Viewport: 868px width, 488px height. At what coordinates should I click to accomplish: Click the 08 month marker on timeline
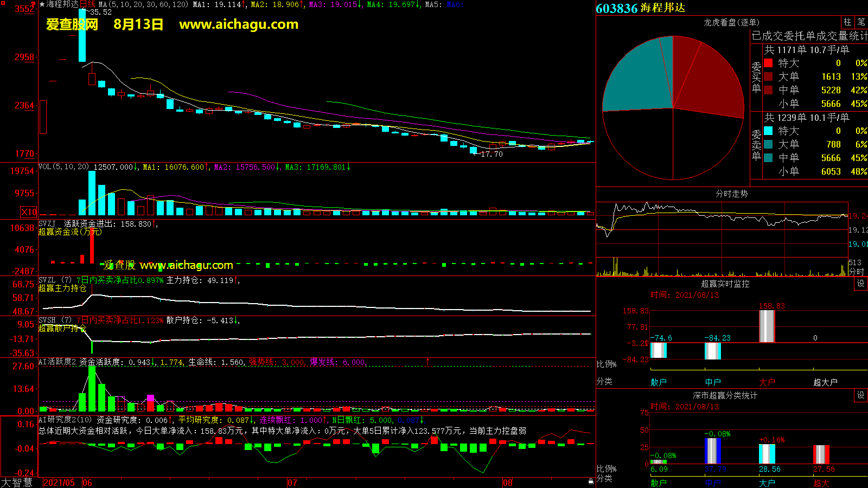pyautogui.click(x=507, y=483)
